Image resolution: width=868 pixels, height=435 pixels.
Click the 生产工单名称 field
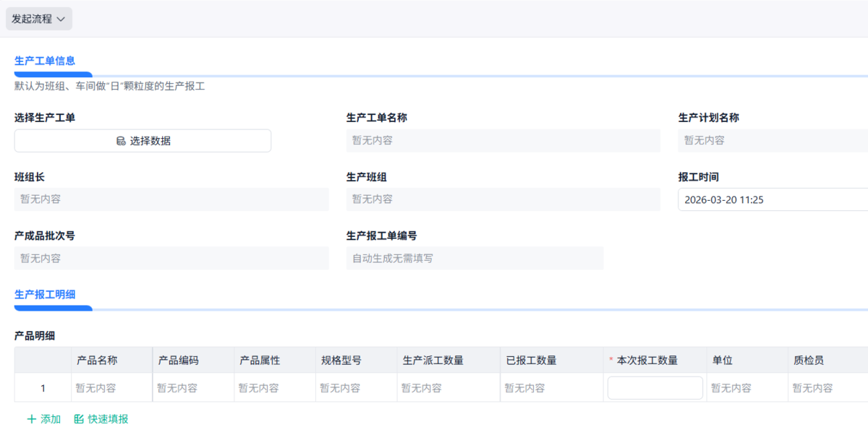click(503, 141)
